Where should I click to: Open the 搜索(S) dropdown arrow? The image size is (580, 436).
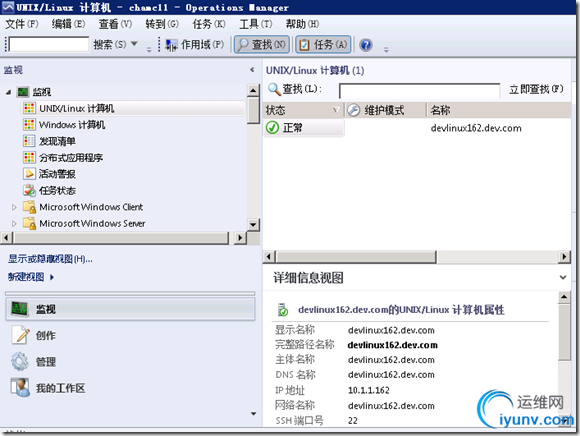[134, 44]
